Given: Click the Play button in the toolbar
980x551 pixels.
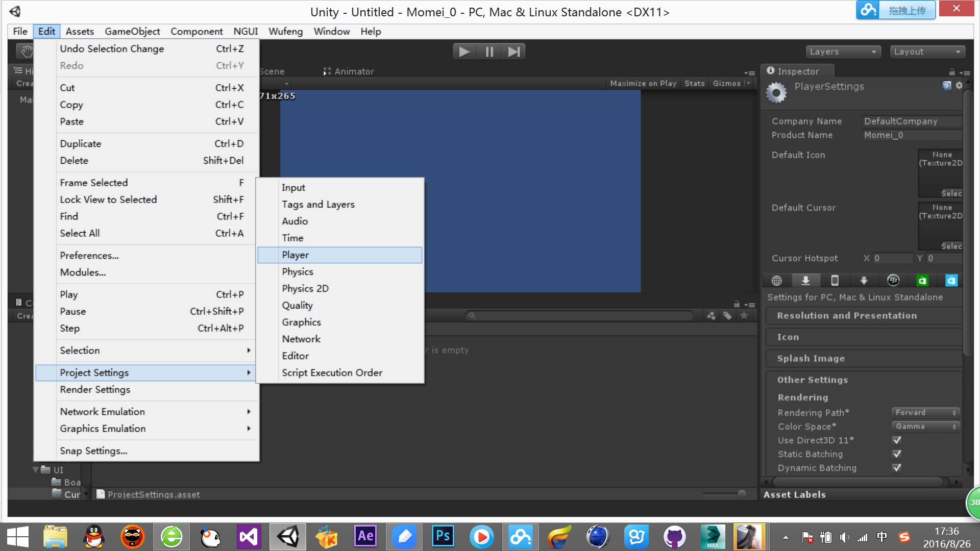Looking at the screenshot, I should coord(464,52).
